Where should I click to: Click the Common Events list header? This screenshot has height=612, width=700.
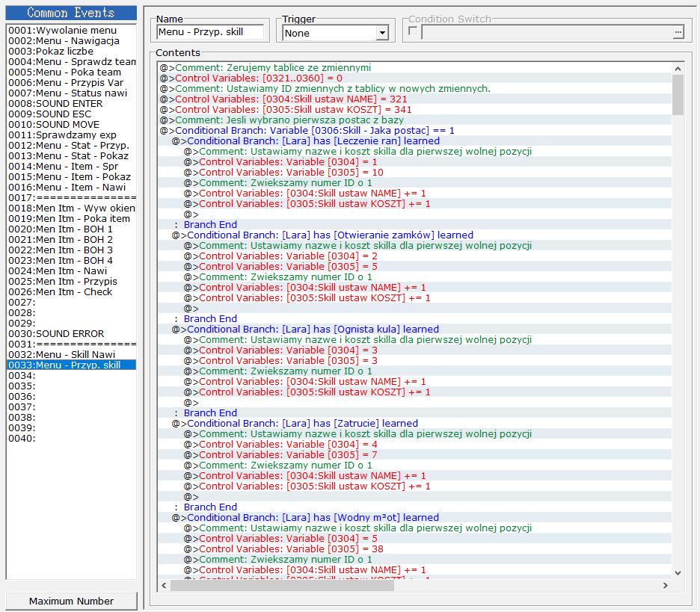click(x=71, y=13)
